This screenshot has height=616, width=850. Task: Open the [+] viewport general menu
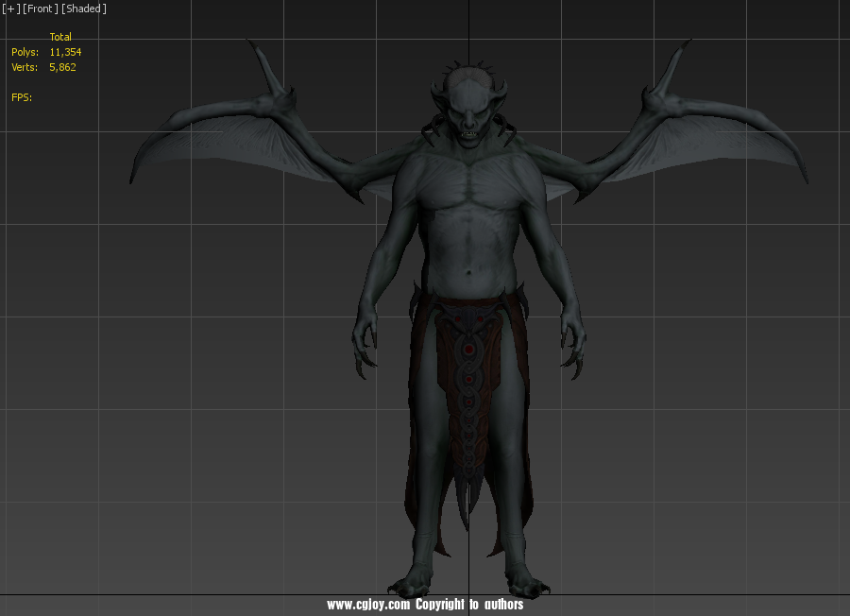click(10, 9)
